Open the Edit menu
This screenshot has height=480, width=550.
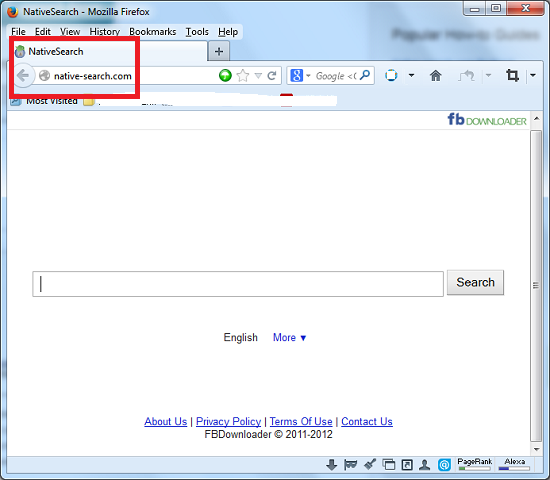(x=43, y=32)
